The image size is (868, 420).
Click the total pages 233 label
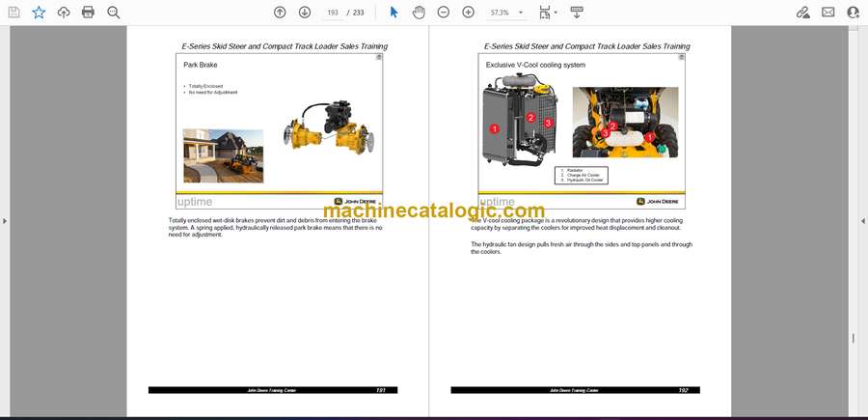tap(358, 13)
